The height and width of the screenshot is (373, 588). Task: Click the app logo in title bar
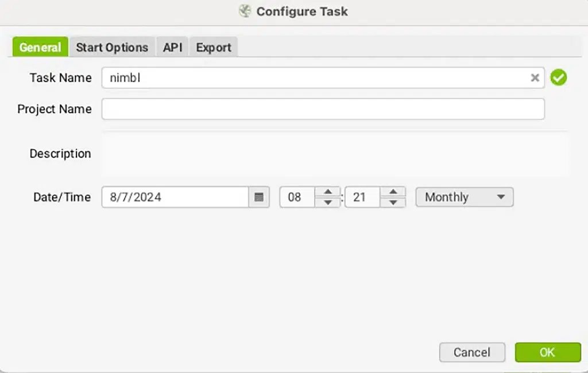point(245,11)
